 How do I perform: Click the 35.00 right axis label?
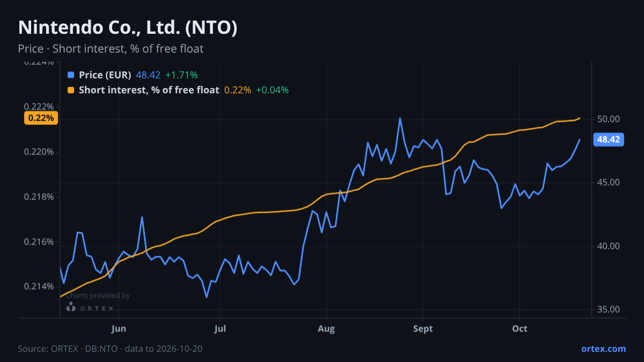tap(609, 309)
